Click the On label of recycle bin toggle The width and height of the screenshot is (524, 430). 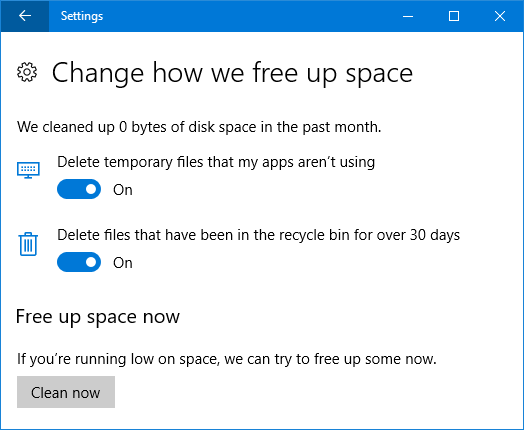point(123,263)
